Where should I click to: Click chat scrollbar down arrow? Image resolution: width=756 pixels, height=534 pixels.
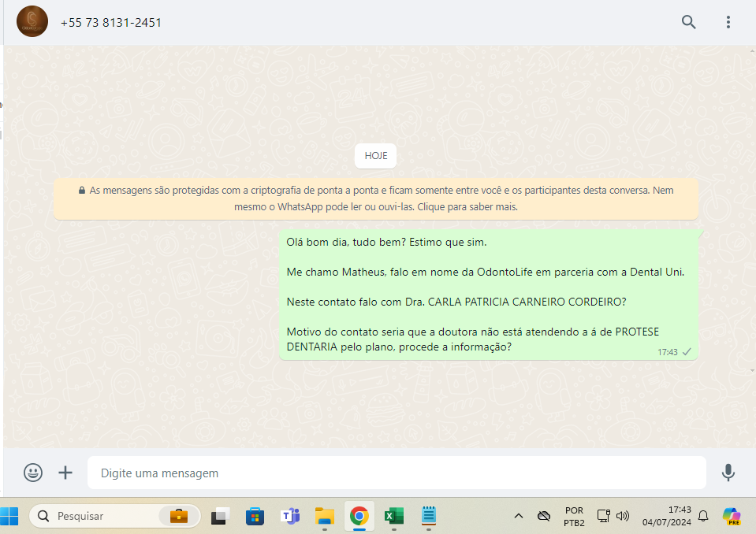click(752, 370)
